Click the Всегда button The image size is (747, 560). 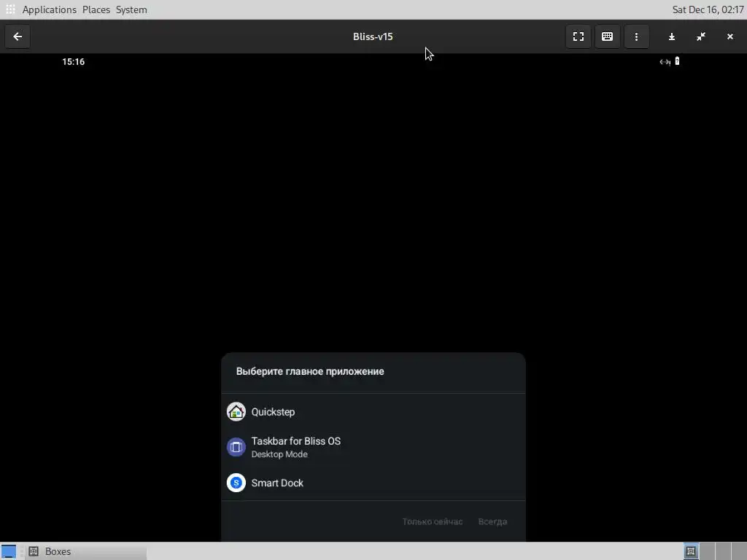pyautogui.click(x=492, y=522)
